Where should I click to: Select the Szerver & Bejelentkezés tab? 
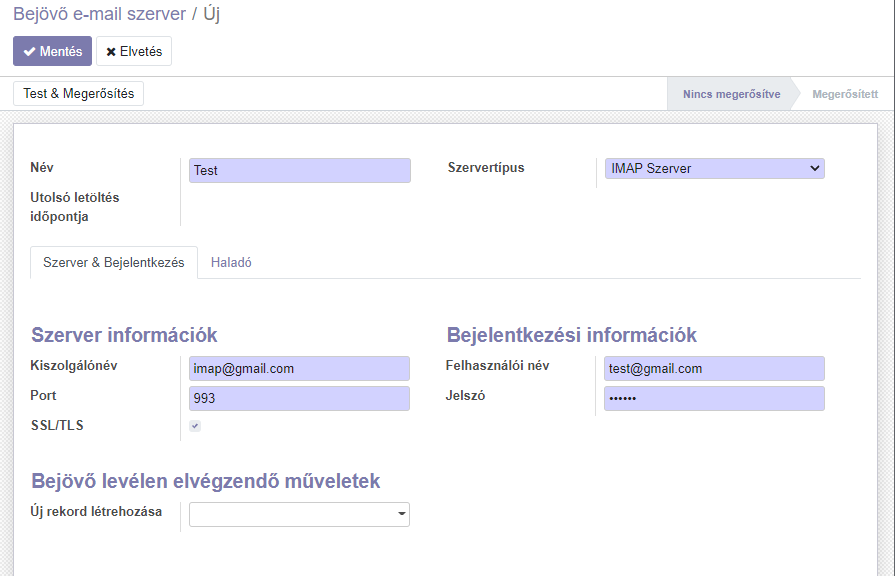(x=114, y=263)
